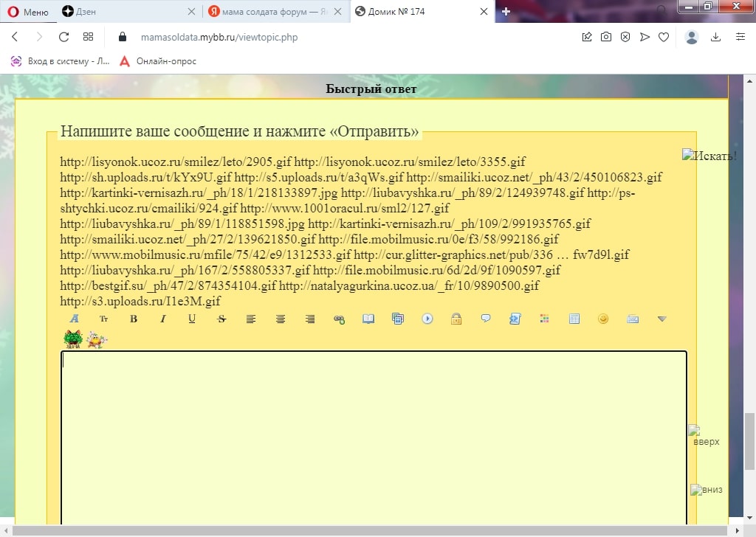
Task: Insert hidden text using the padlock icon
Action: (456, 319)
